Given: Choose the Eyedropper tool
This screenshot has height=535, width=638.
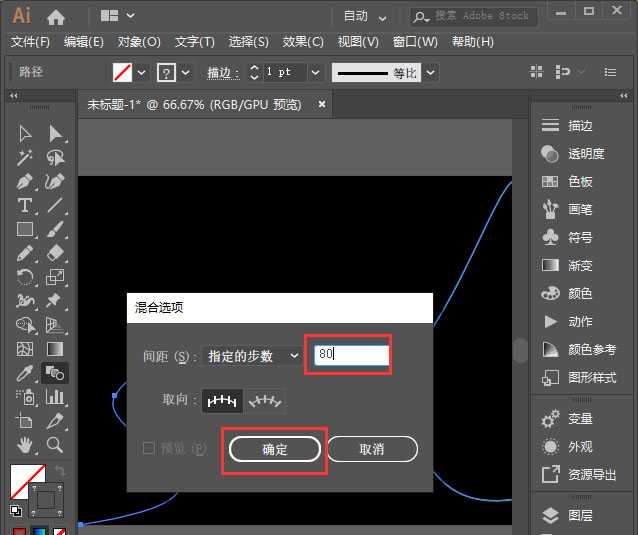Looking at the screenshot, I should [26, 373].
